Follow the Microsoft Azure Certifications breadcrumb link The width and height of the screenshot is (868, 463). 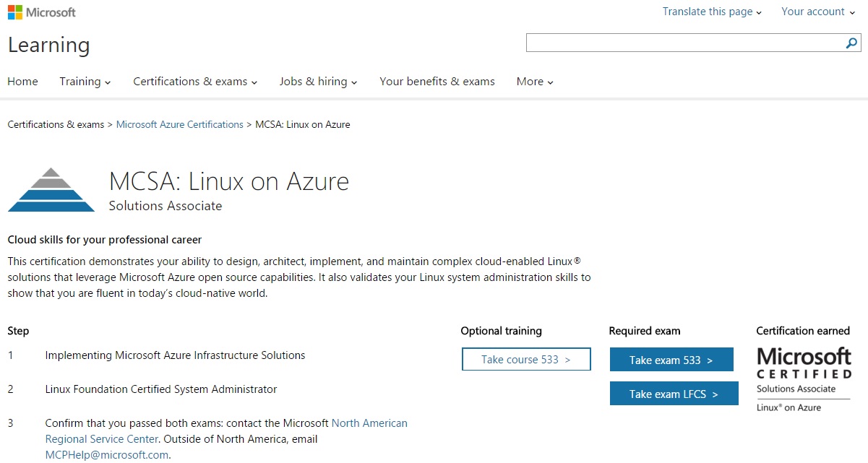[180, 124]
